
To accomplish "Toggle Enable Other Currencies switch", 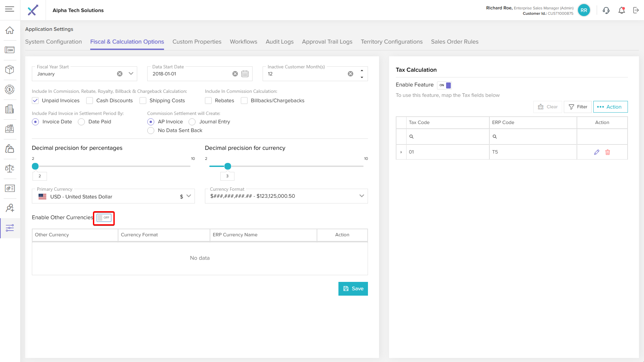I will (x=104, y=218).
